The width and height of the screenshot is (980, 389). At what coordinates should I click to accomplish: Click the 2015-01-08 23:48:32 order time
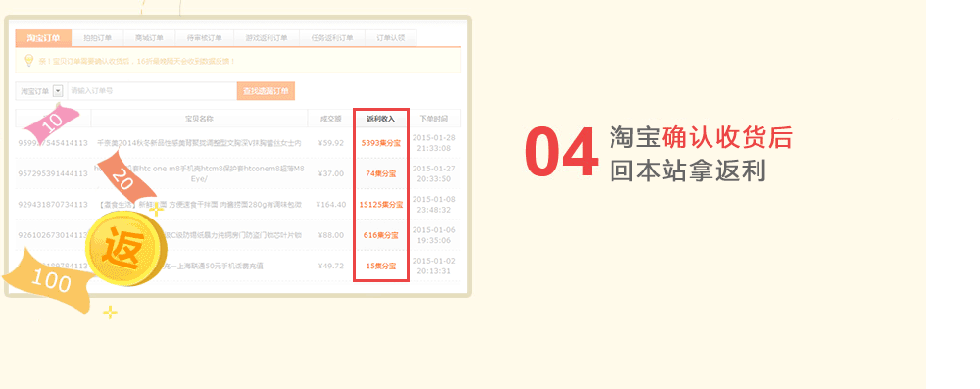click(x=434, y=204)
